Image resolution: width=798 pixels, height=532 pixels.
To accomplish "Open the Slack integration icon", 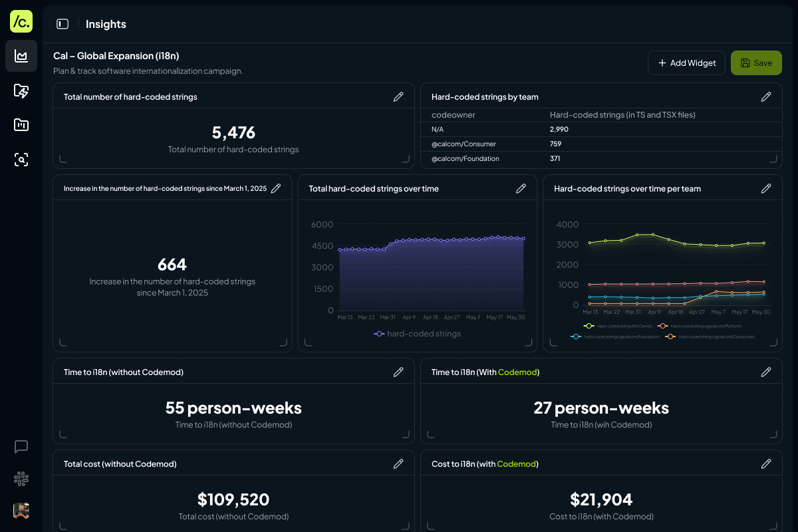I will tap(21, 479).
